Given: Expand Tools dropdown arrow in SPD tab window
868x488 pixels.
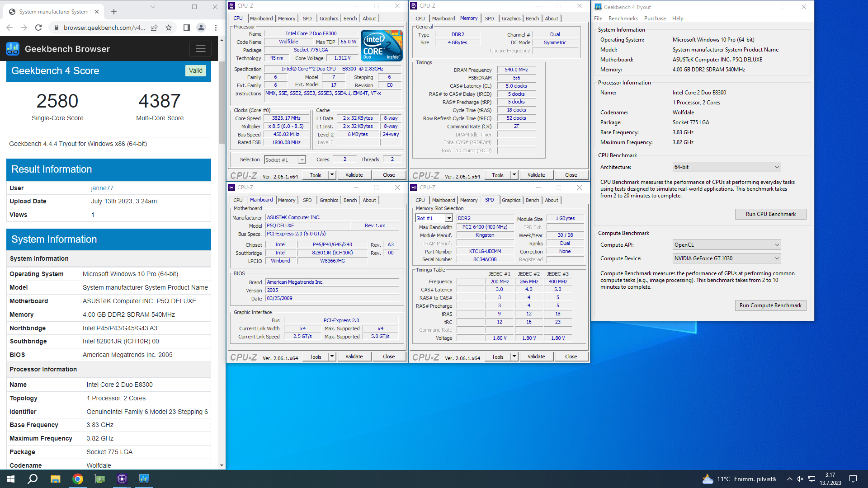Looking at the screenshot, I should coord(514,357).
